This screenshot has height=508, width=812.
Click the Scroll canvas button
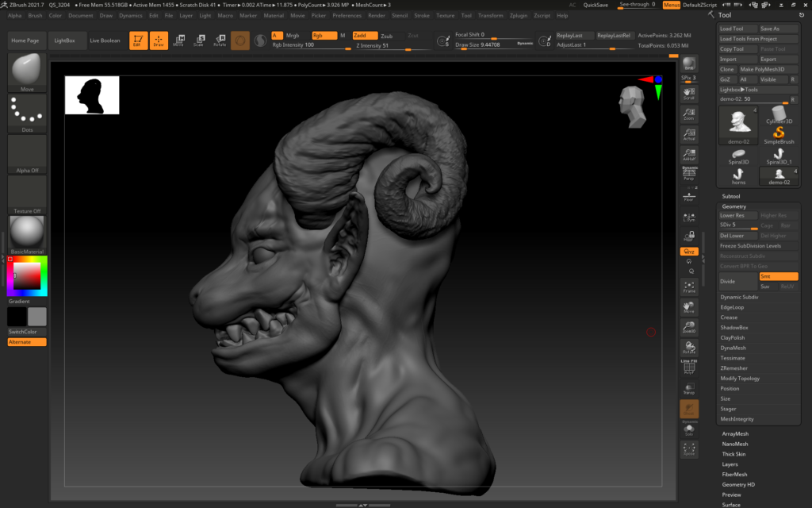(689, 94)
